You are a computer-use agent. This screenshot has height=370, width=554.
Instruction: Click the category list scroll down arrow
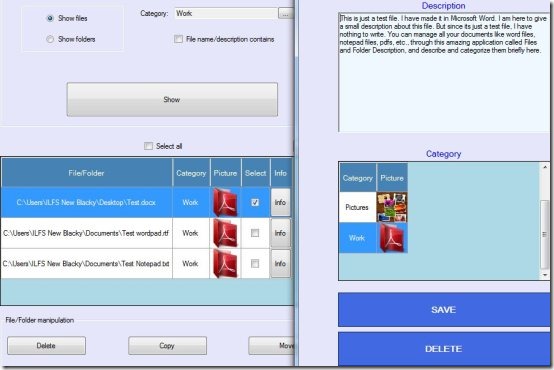[545, 275]
